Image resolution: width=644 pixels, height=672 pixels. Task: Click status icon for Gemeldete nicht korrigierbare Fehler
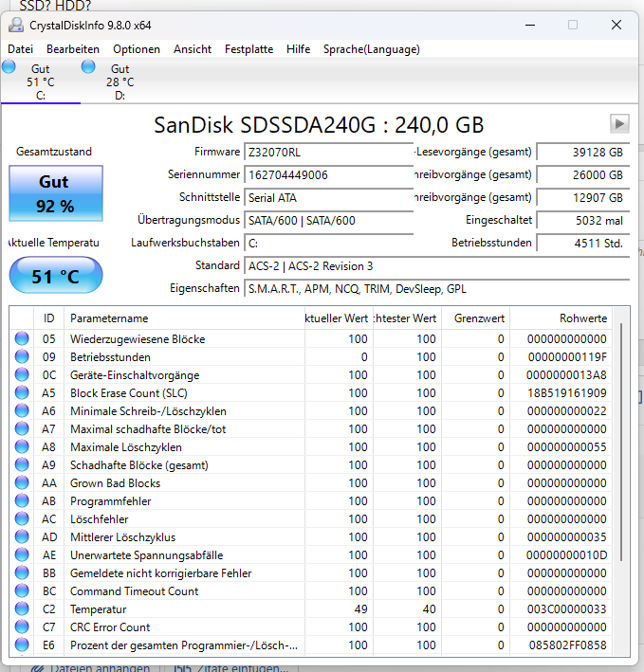tap(22, 572)
